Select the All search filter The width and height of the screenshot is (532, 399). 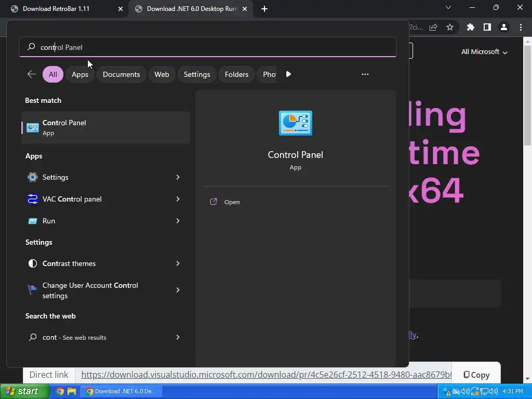(53, 74)
